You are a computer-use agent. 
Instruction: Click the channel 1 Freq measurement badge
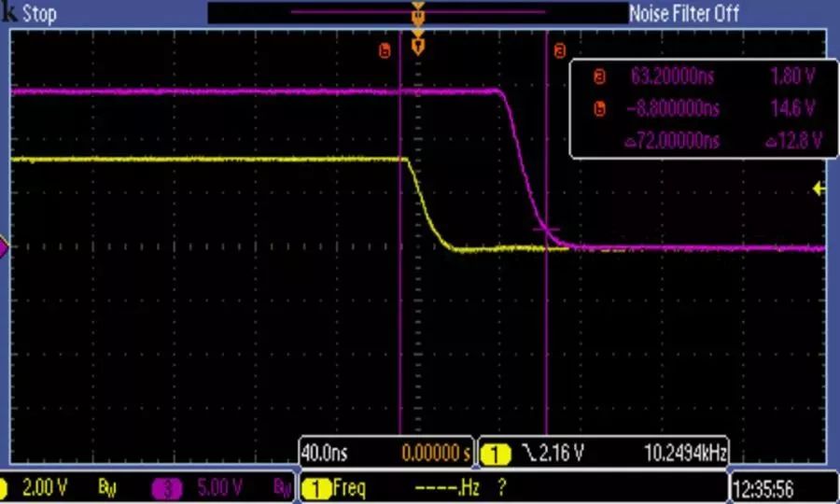point(316,488)
